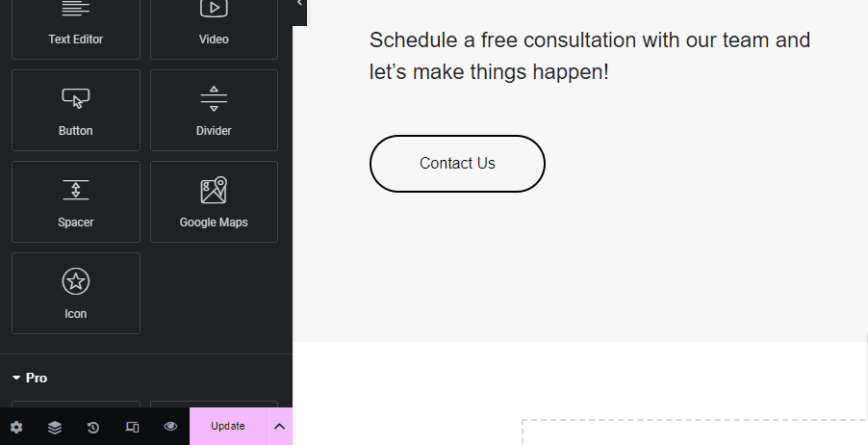
Task: Click the Google Maps widget icon
Action: [x=214, y=190]
